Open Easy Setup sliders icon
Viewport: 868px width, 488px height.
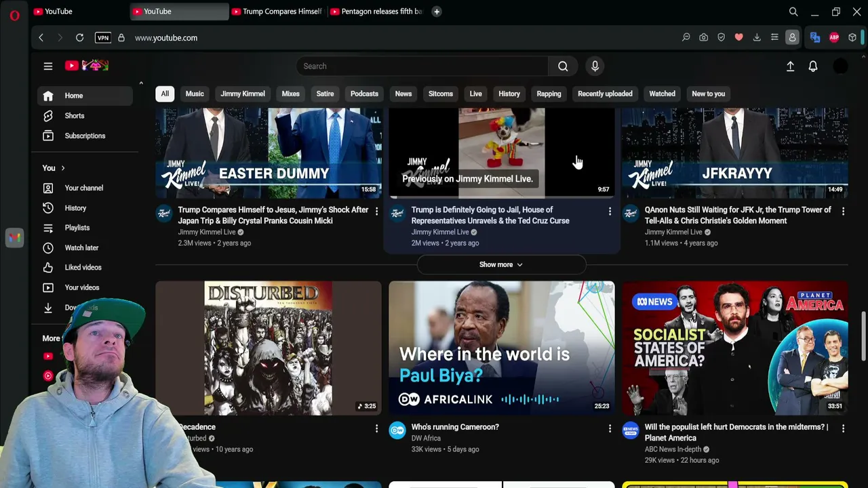pyautogui.click(x=774, y=38)
